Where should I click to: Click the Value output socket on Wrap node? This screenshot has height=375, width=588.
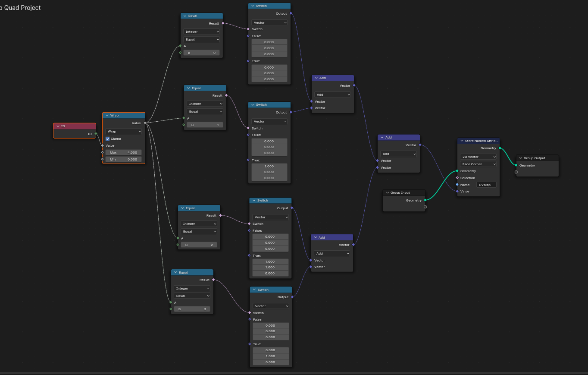pos(145,123)
